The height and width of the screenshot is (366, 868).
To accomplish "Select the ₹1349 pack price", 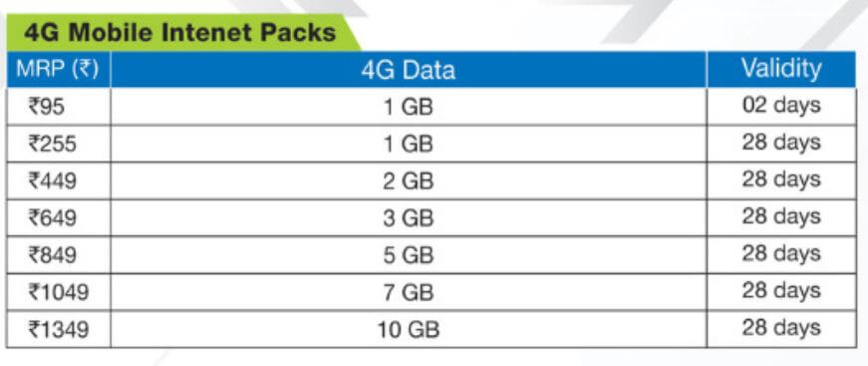I will (x=58, y=329).
